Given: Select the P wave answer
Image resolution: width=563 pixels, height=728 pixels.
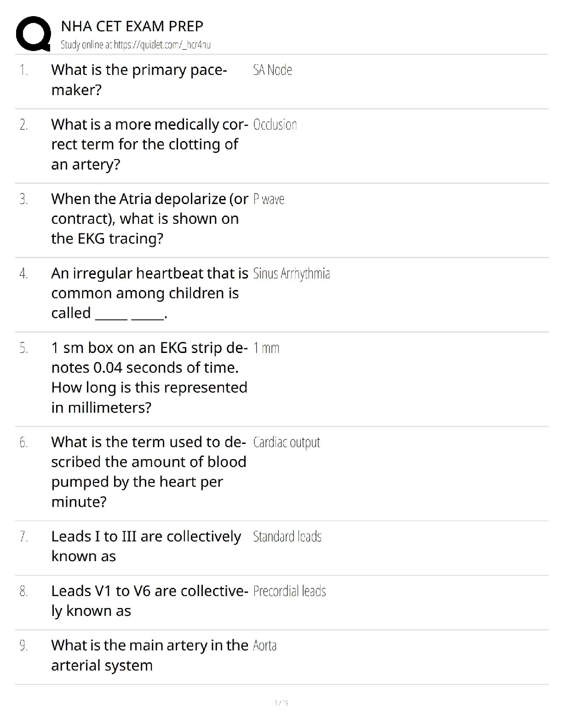Looking at the screenshot, I should (x=269, y=199).
